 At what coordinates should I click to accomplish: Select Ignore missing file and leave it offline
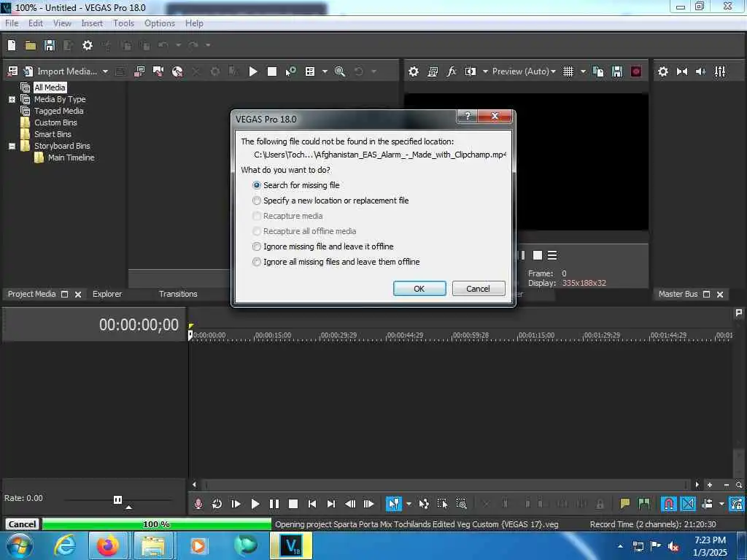[323, 246]
